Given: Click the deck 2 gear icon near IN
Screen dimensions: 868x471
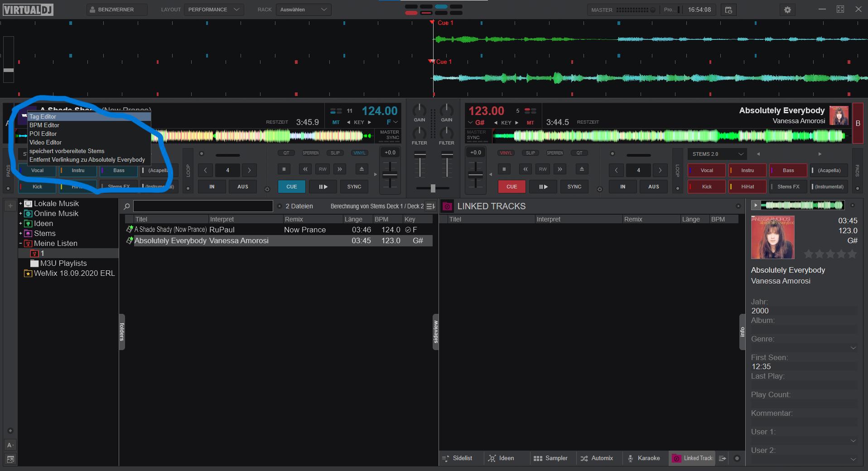Looking at the screenshot, I should pyautogui.click(x=600, y=189).
